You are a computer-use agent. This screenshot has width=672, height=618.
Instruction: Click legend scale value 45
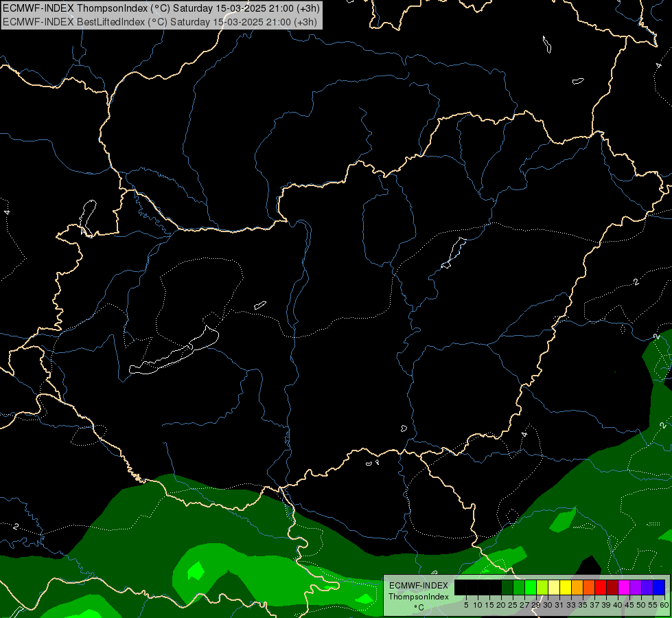click(x=629, y=605)
